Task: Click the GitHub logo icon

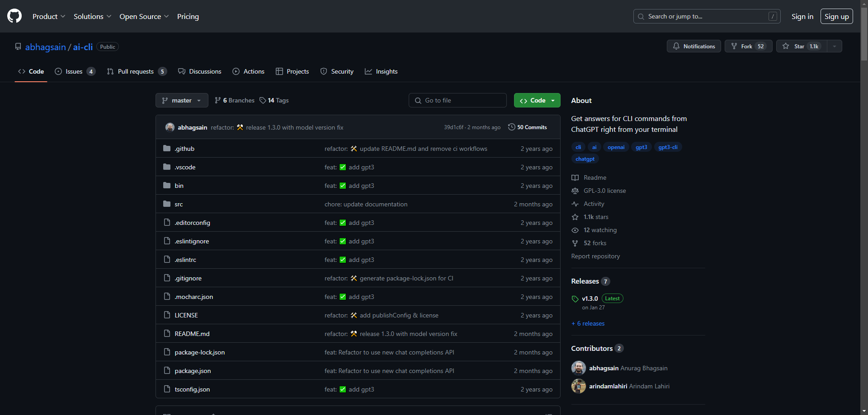Action: pyautogui.click(x=14, y=16)
